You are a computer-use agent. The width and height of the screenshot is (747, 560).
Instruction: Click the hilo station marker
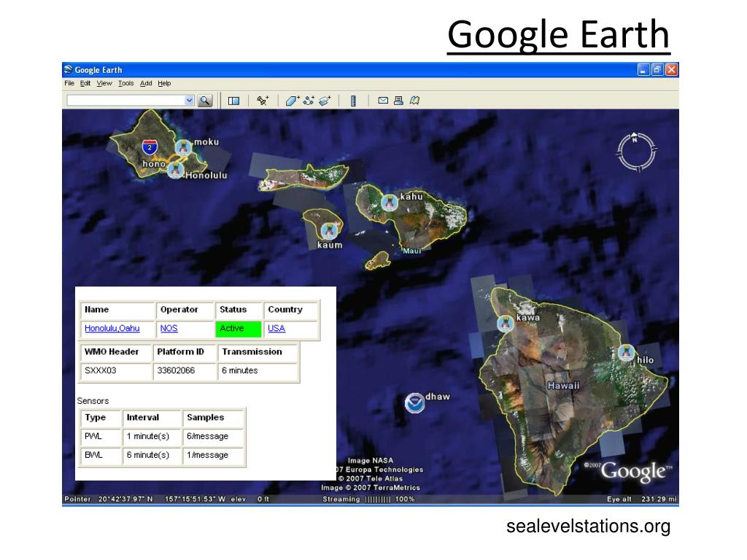point(626,353)
